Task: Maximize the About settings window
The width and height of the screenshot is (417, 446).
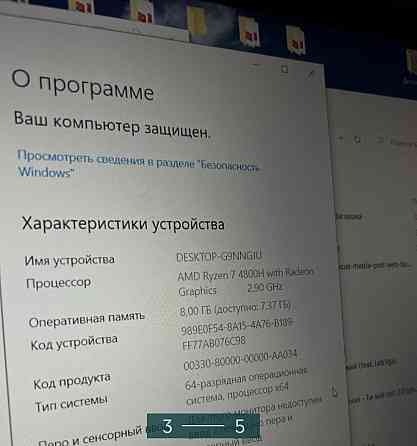Action: (x=284, y=69)
